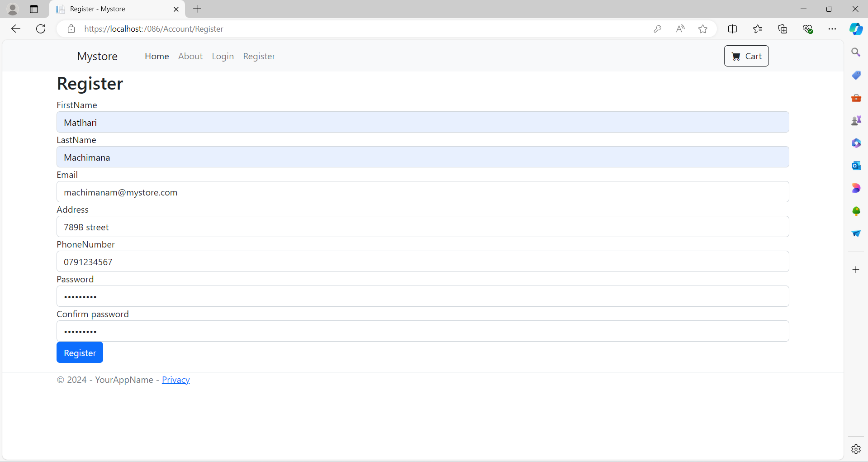
Task: Click the LastName label
Action: click(76, 140)
